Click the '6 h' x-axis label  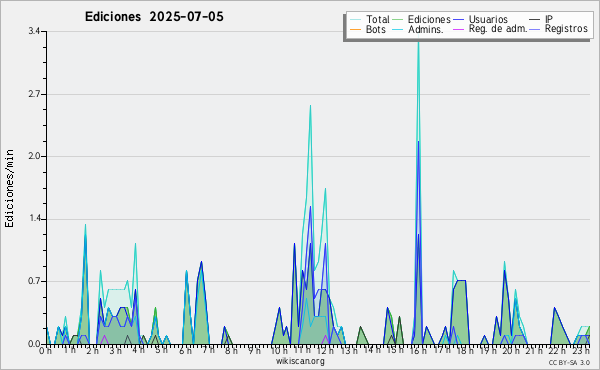click(x=185, y=350)
